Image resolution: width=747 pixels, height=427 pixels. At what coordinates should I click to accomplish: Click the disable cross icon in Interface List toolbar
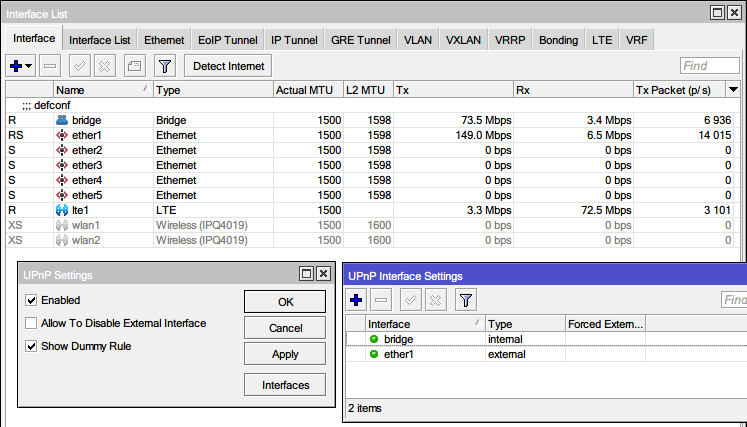tap(105, 66)
